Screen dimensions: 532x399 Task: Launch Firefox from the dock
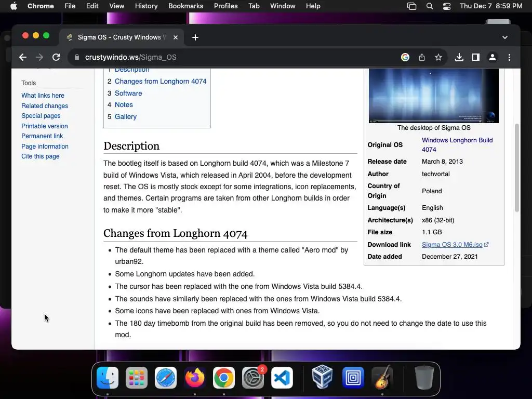[x=195, y=378]
